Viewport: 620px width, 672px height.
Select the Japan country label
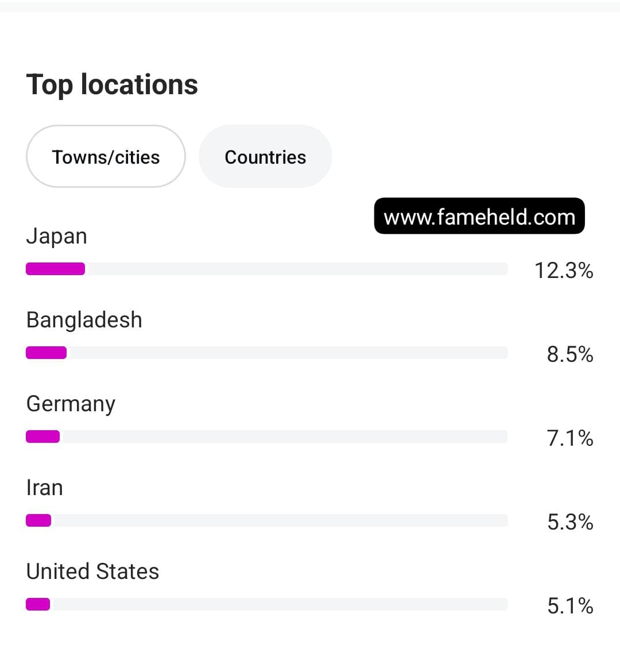[57, 236]
